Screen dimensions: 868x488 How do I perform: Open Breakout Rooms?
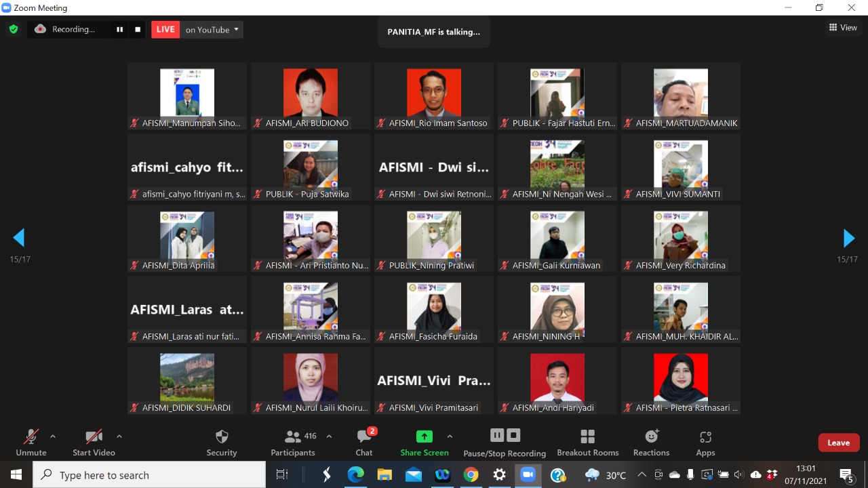[x=587, y=443]
